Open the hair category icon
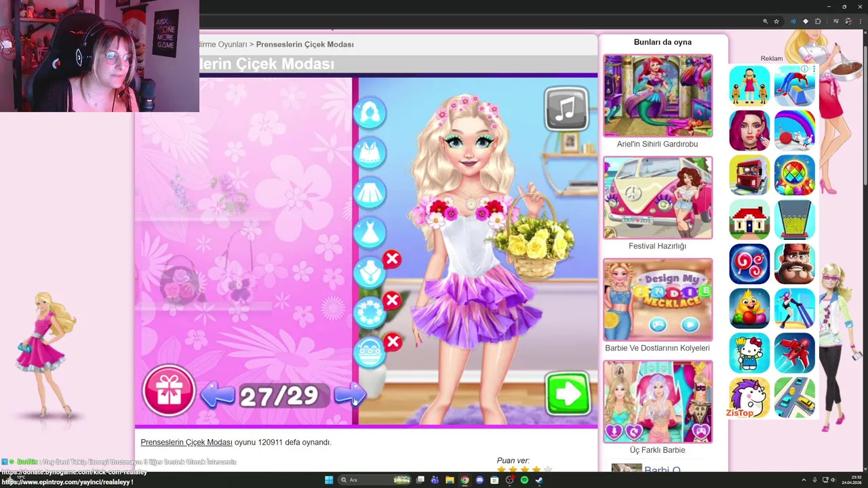Viewport: 868px width, 488px height. (370, 113)
